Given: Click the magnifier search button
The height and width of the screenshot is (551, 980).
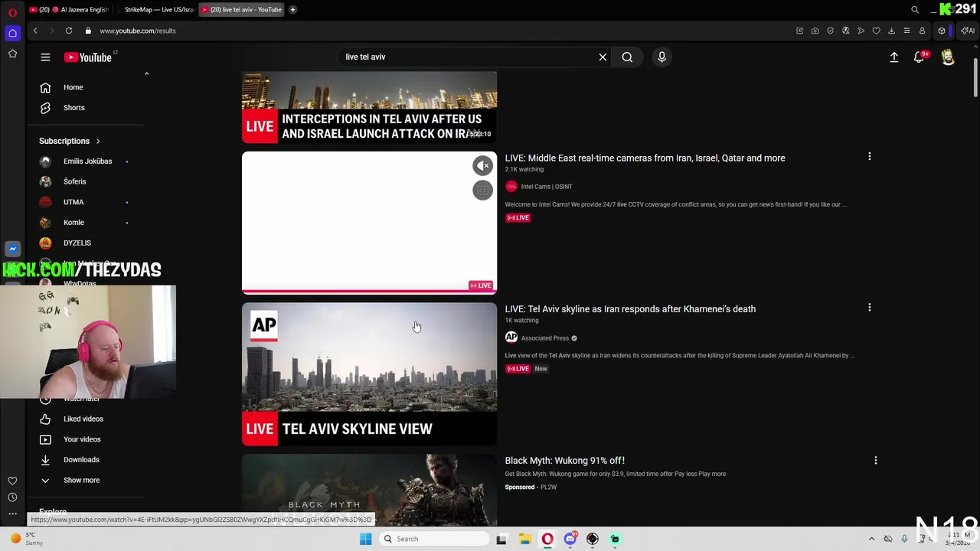Looking at the screenshot, I should 627,57.
